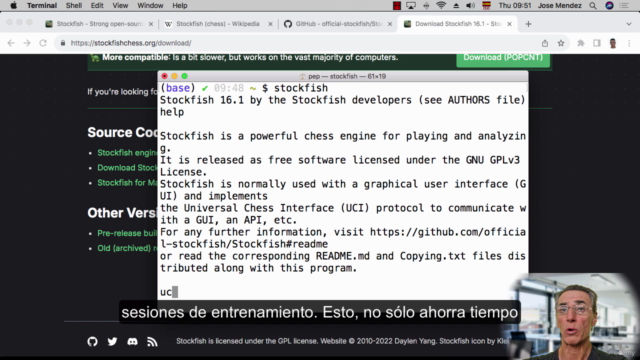The width and height of the screenshot is (640, 360).
Task: Open the RSS feed footer icon
Action: coord(152,342)
